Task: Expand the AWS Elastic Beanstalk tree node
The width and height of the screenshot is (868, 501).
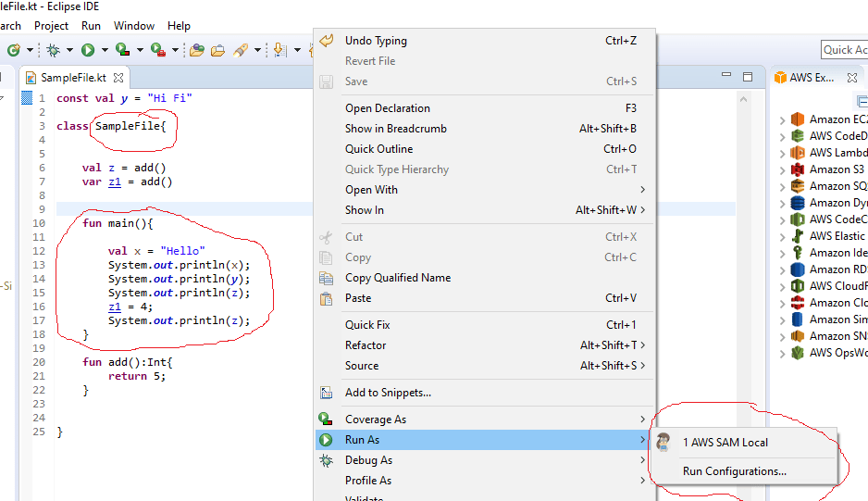Action: pyautogui.click(x=782, y=237)
